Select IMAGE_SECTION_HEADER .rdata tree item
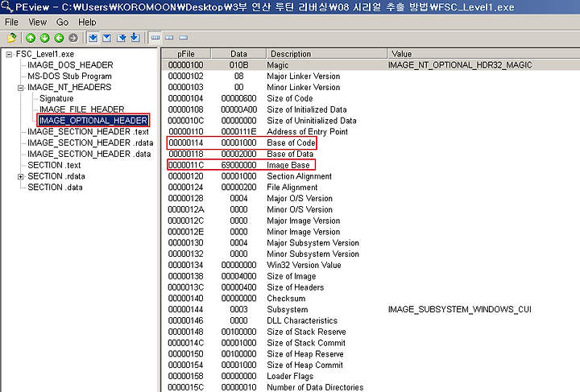Viewport: 580px width, 392px height. tap(90, 143)
